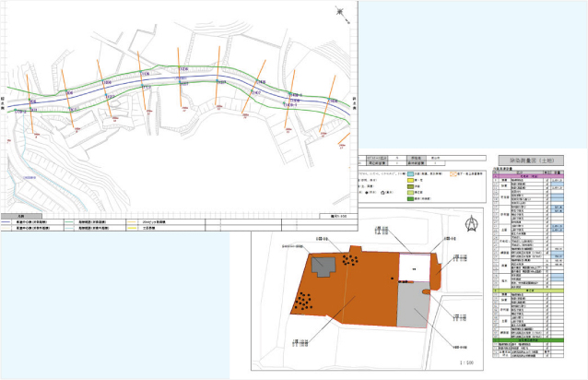This screenshot has height=380, width=588.
Task: Click the blue line sample in road legend
Action: 6,222
